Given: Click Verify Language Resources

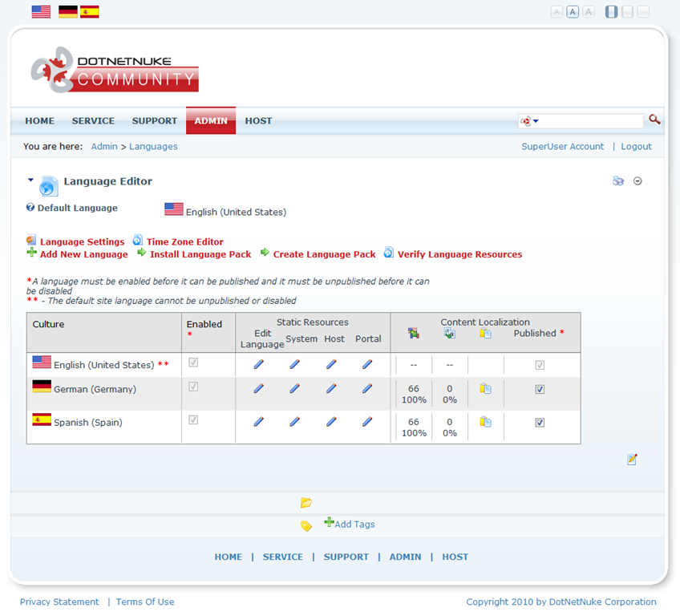Looking at the screenshot, I should coord(460,254).
